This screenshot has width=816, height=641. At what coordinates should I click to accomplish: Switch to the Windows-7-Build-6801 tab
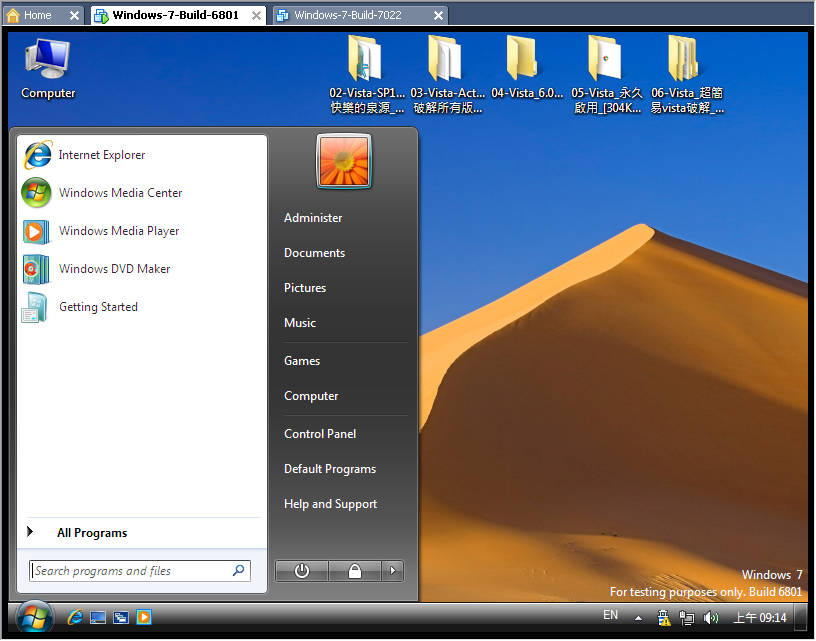tap(175, 15)
